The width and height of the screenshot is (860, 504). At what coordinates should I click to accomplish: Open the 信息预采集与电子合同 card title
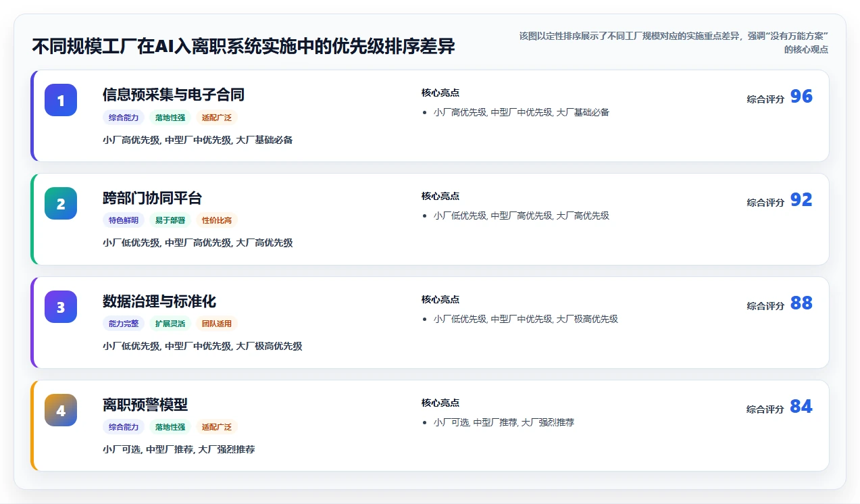174,95
